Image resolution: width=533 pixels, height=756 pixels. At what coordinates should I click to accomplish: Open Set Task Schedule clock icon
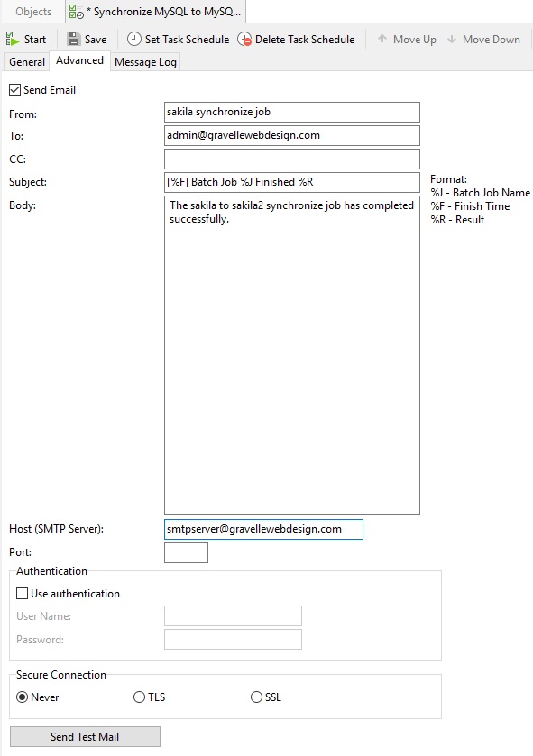[x=133, y=39]
